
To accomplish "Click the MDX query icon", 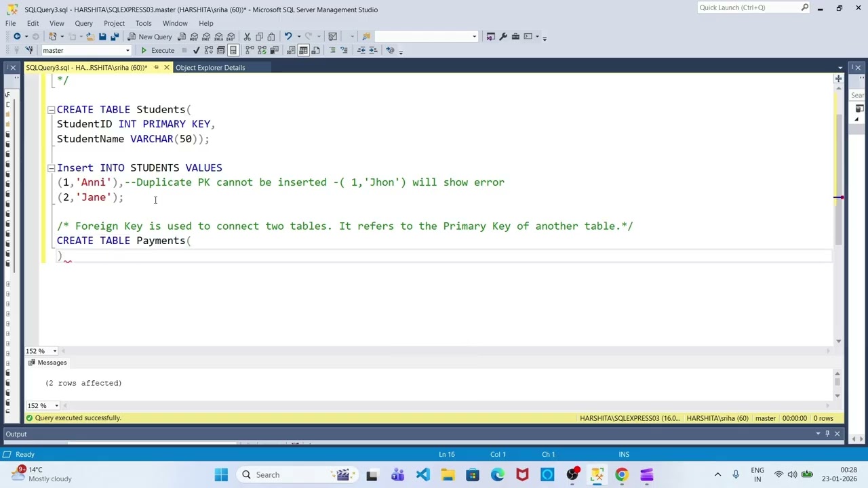I will click(194, 37).
